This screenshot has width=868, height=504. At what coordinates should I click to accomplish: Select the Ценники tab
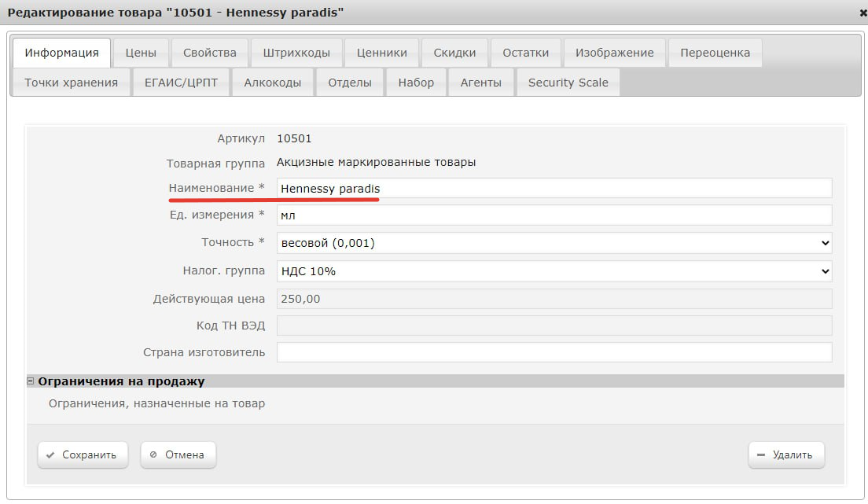[382, 53]
